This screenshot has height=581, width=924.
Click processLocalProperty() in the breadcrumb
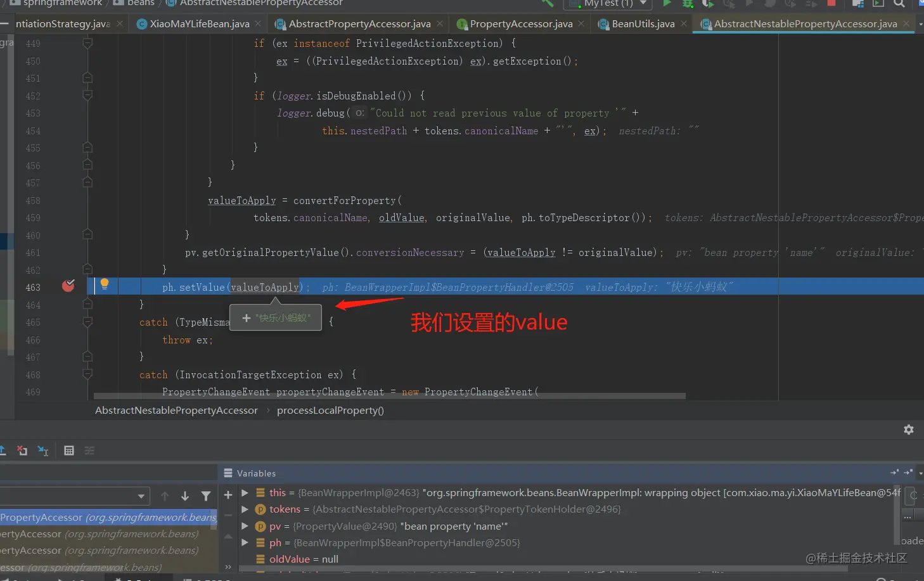tap(330, 411)
